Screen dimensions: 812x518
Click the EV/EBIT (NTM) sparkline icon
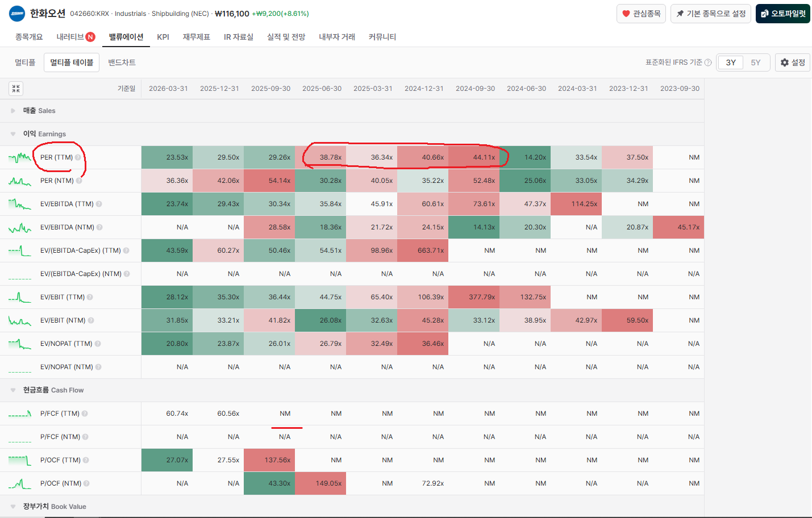tap(20, 320)
